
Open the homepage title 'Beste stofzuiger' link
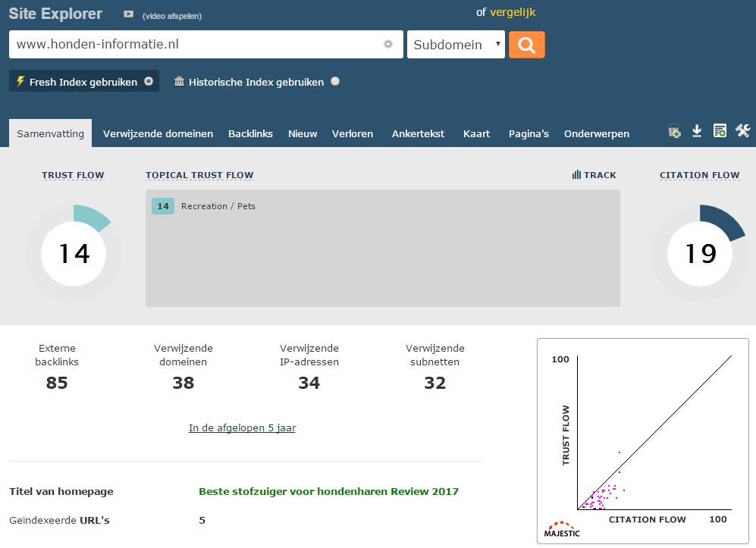328,491
